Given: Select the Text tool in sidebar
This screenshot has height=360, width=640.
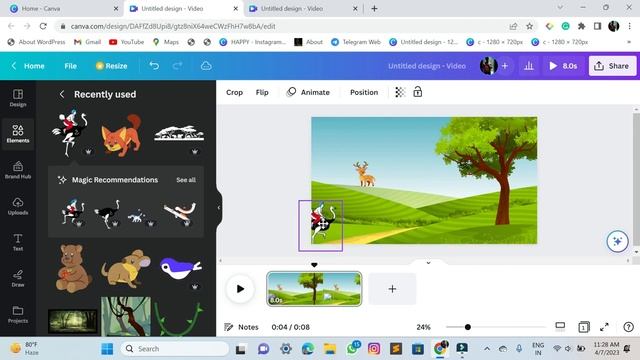Looking at the screenshot, I should [18, 242].
